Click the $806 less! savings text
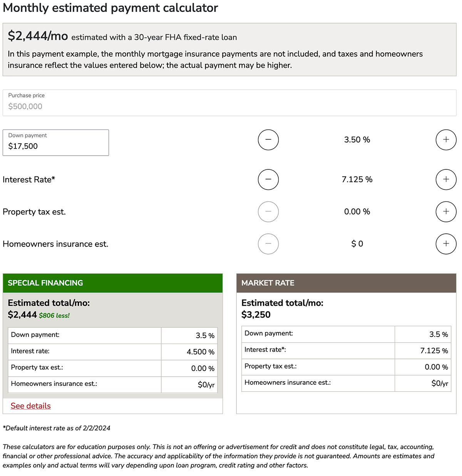The image size is (462, 476). click(x=54, y=316)
